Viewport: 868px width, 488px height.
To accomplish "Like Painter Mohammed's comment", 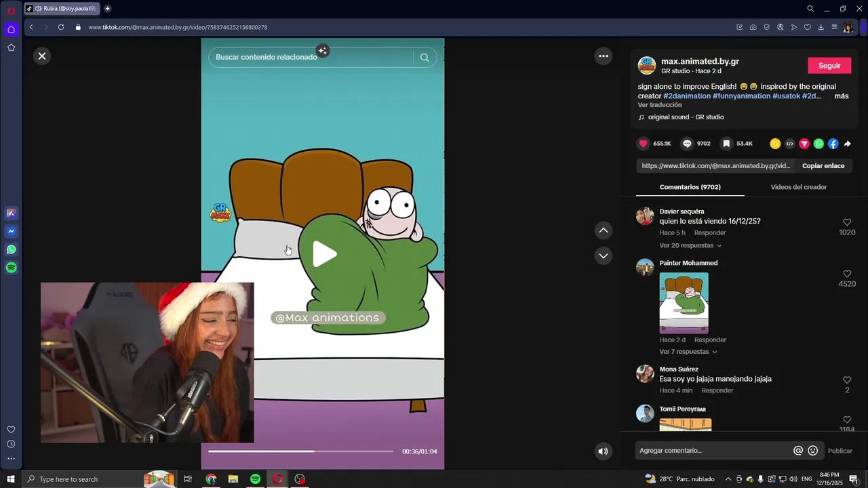I will tap(847, 274).
